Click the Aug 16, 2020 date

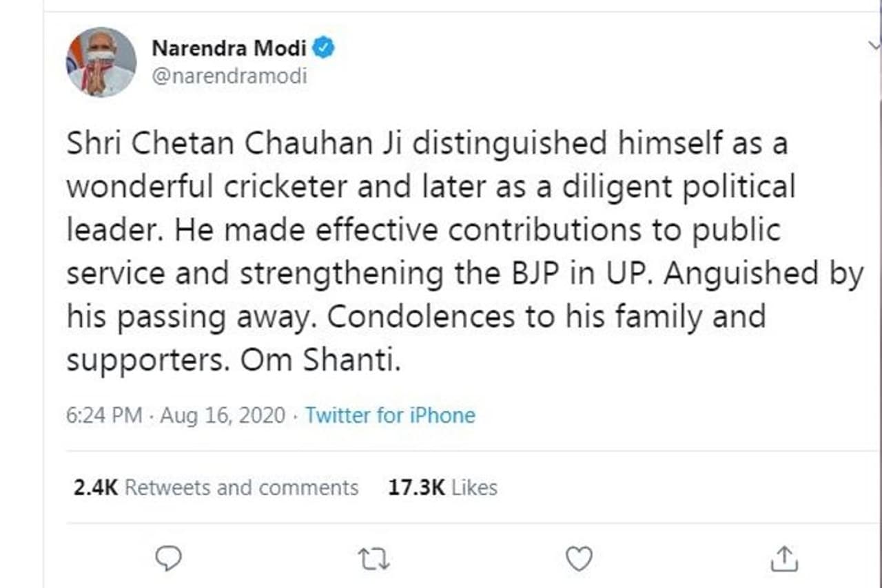222,415
